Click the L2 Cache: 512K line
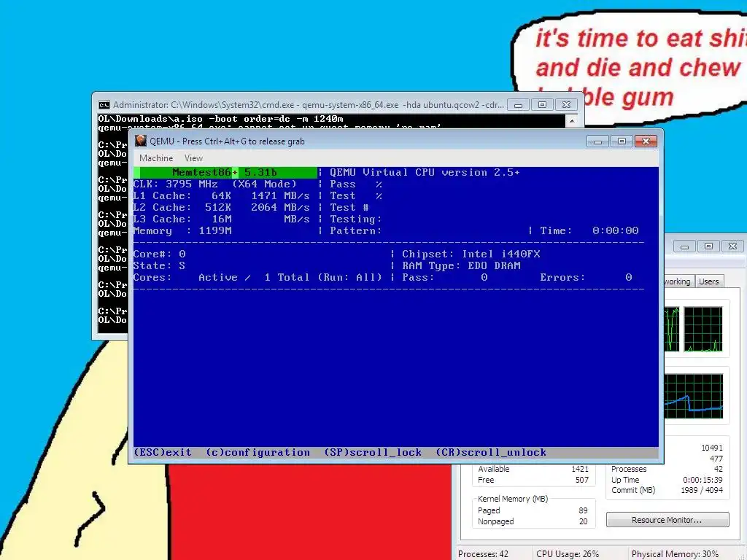 [x=222, y=207]
